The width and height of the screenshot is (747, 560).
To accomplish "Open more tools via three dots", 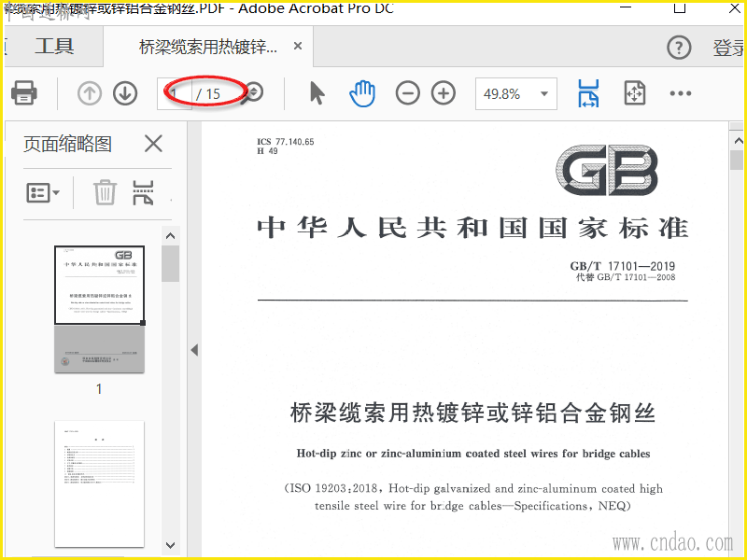I will point(681,93).
